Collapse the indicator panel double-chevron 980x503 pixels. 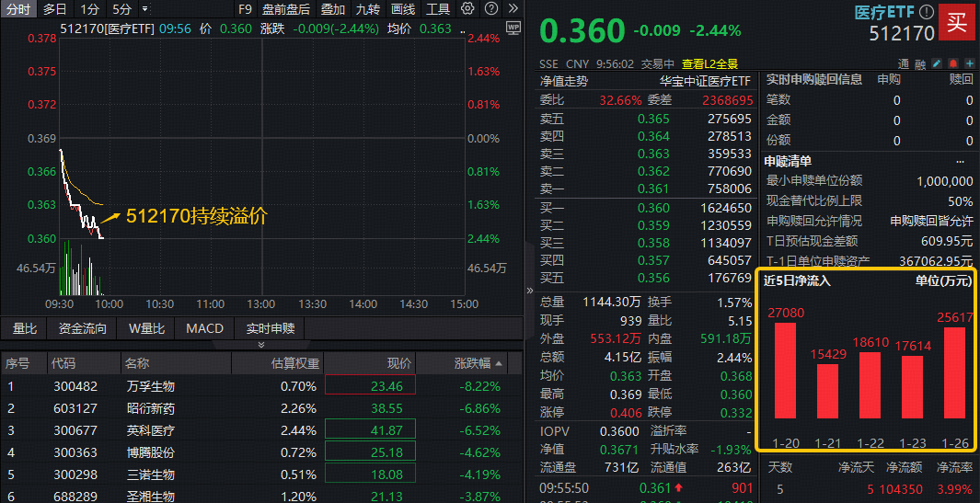261,346
